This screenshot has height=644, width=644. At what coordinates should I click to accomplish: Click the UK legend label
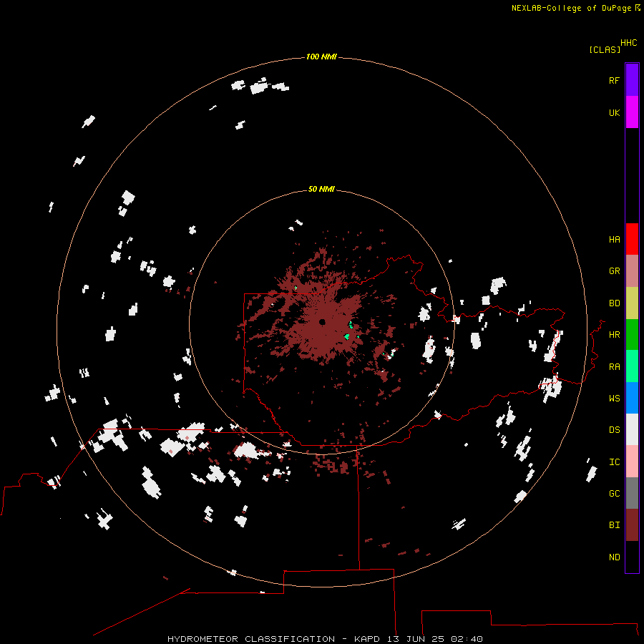614,112
